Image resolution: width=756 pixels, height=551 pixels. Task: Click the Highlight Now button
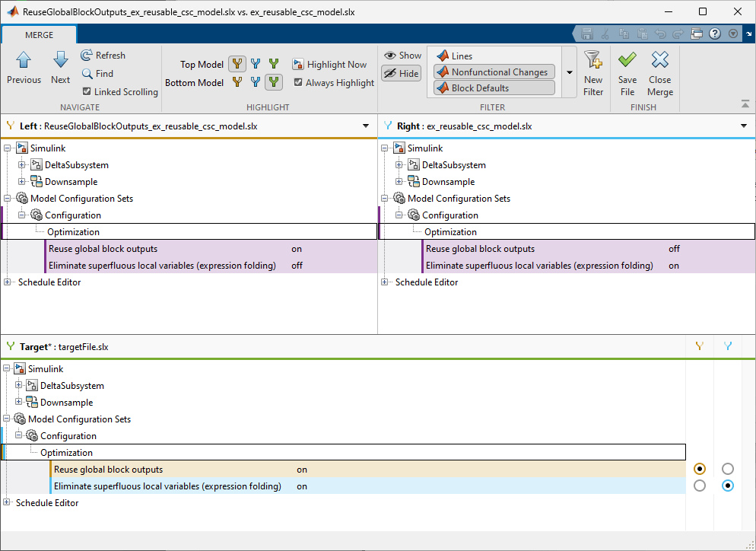coord(329,65)
